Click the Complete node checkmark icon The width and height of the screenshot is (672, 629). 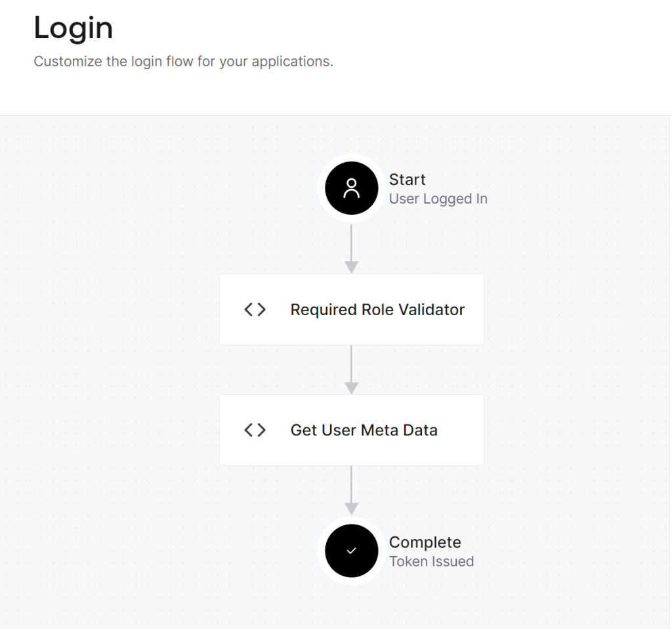(x=352, y=551)
